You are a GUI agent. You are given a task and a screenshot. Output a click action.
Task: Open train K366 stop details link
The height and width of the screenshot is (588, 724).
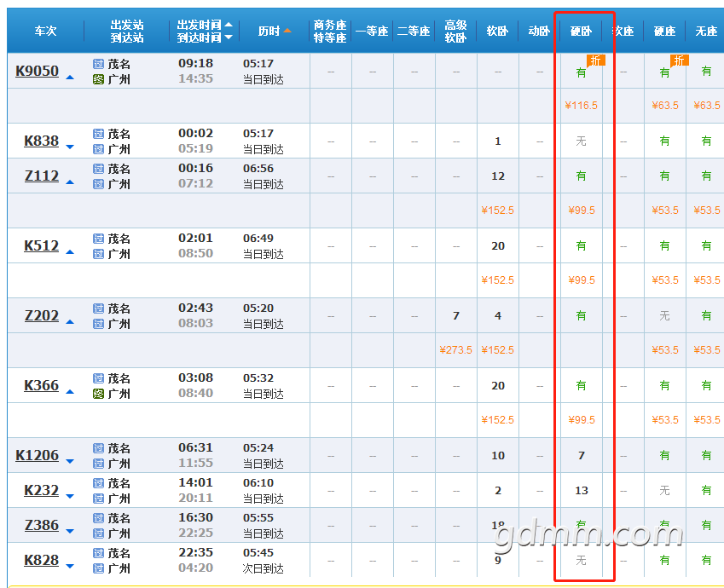tap(42, 385)
